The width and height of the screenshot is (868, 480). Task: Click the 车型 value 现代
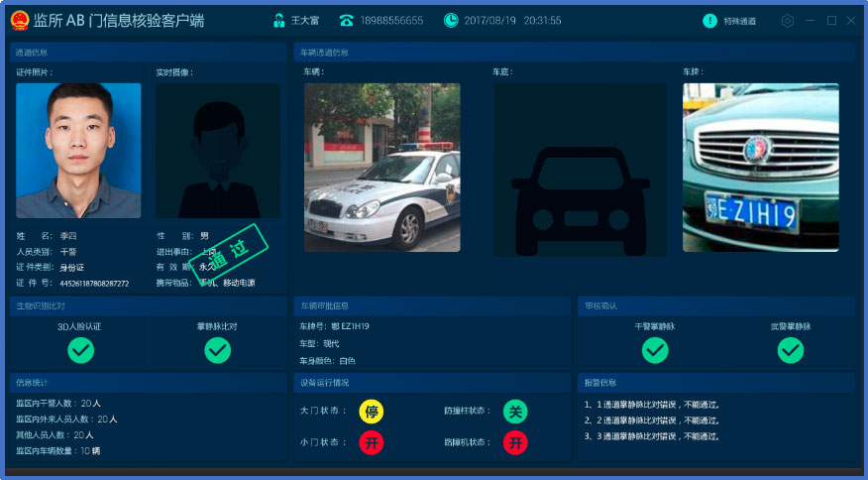[x=332, y=344]
